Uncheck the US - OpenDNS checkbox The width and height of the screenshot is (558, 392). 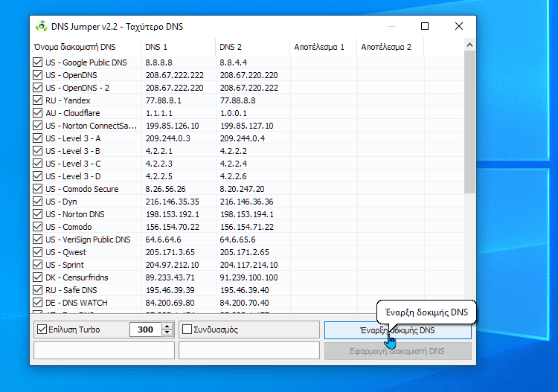coord(37,75)
